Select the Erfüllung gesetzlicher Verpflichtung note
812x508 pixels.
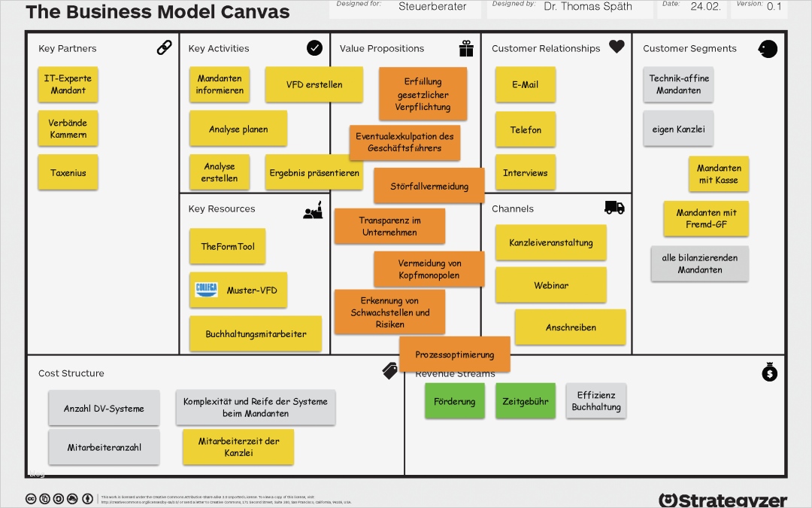(x=423, y=94)
